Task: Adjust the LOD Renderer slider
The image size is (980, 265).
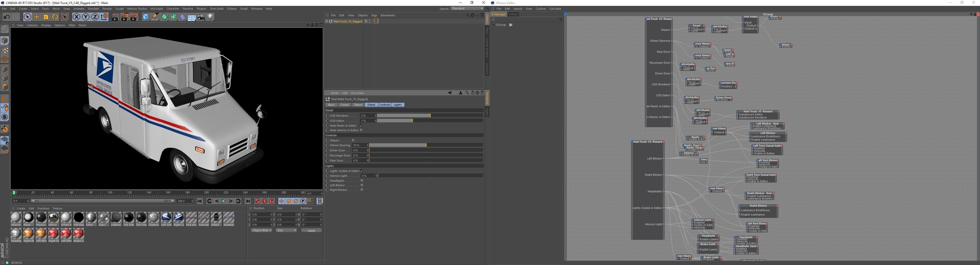Action: [x=430, y=116]
